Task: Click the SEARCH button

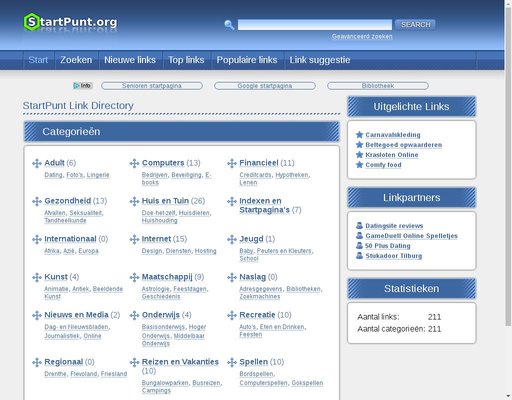Action: pos(416,25)
